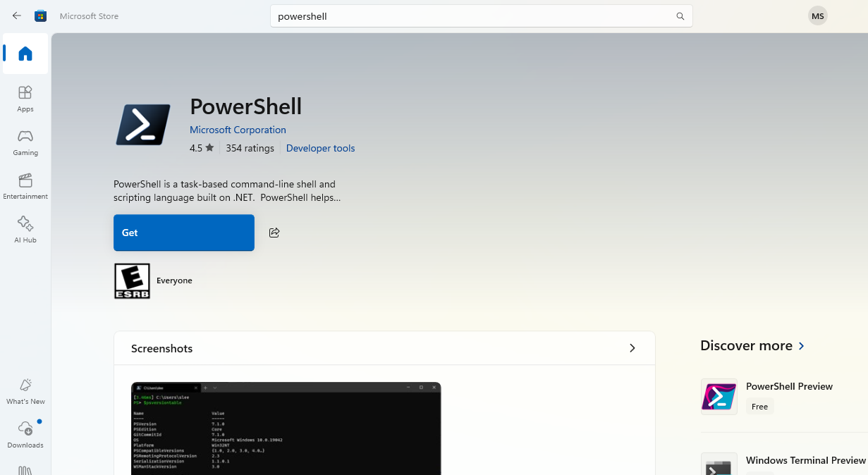Visit Microsoft Corporation's publisher page

point(238,130)
